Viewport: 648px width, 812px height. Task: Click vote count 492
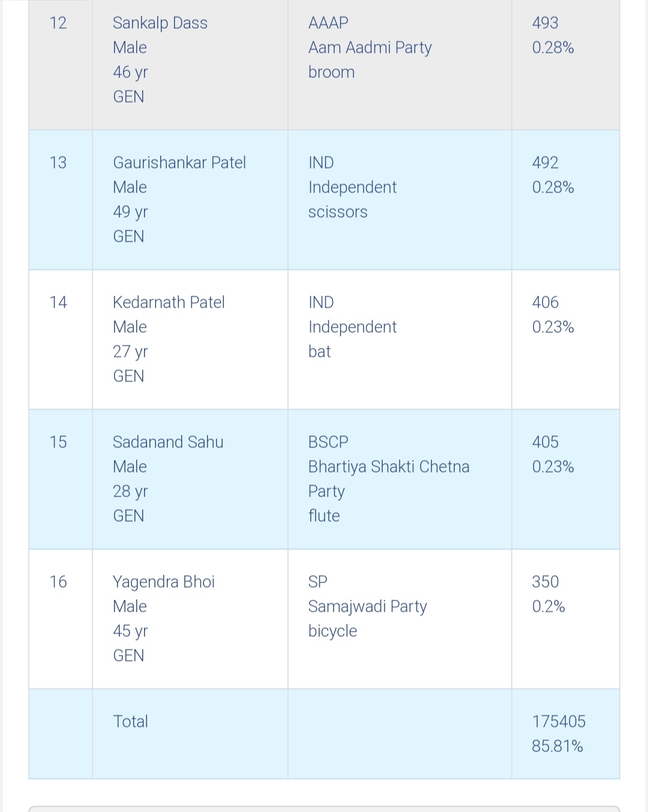coord(545,163)
